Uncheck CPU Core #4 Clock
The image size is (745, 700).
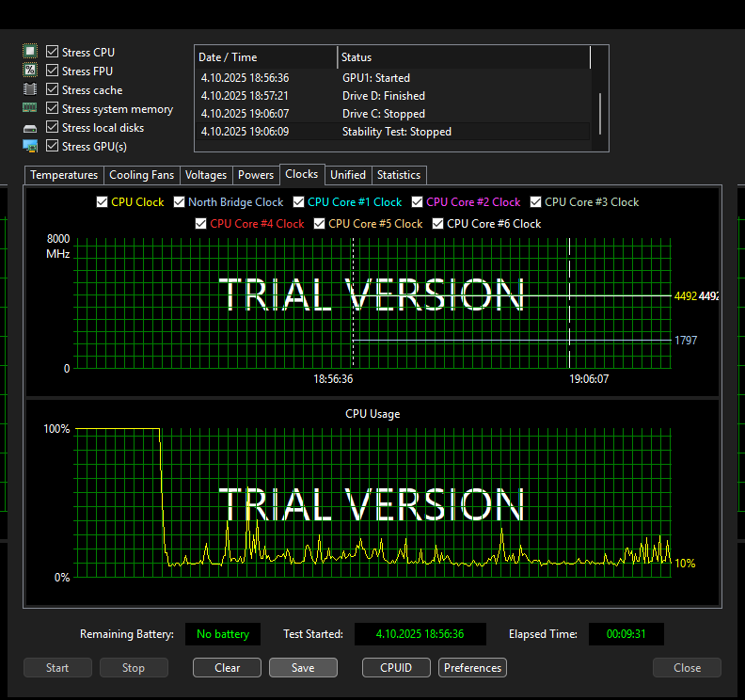pyautogui.click(x=201, y=223)
